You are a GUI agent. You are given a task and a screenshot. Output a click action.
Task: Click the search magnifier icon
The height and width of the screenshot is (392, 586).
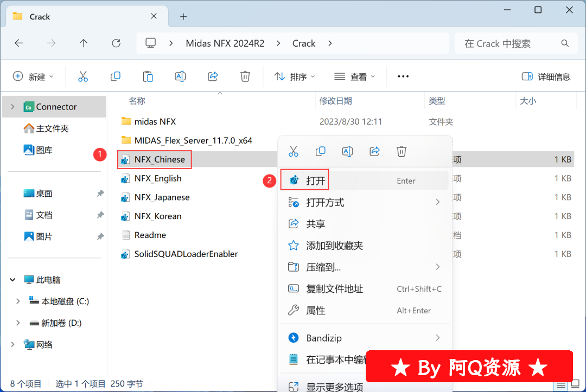point(565,43)
